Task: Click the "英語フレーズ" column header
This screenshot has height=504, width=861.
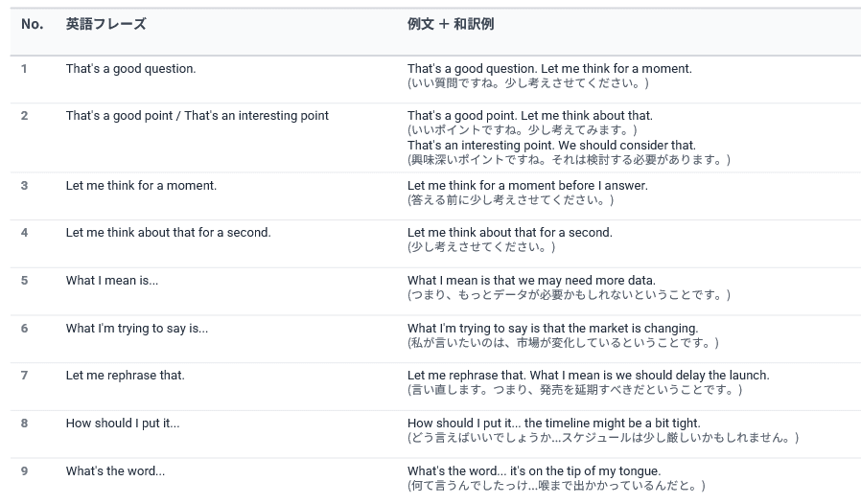Action: (x=105, y=24)
